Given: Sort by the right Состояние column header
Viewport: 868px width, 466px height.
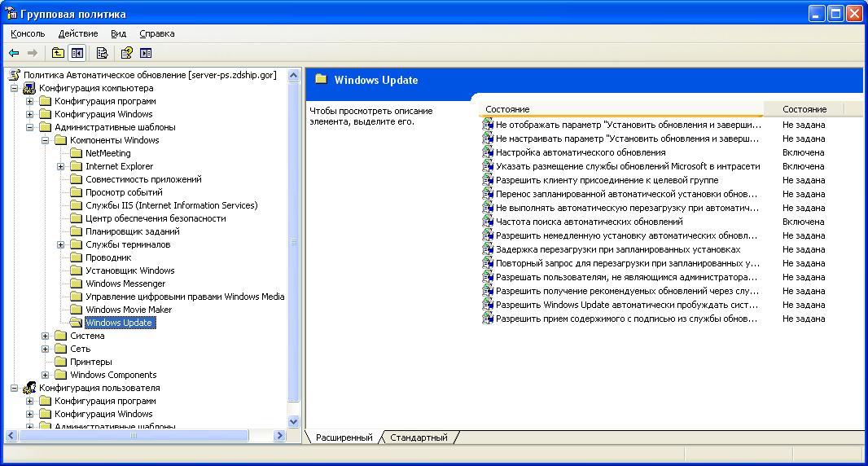Looking at the screenshot, I should point(804,109).
